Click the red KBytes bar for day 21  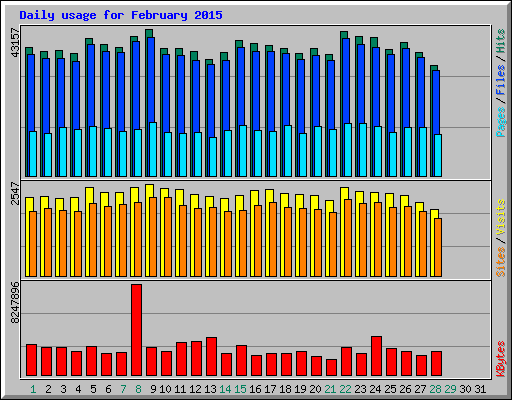[331, 368]
